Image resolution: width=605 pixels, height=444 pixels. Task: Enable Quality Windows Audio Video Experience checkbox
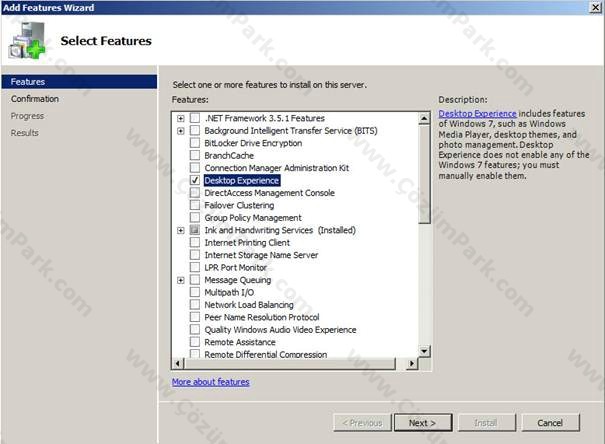tap(195, 329)
